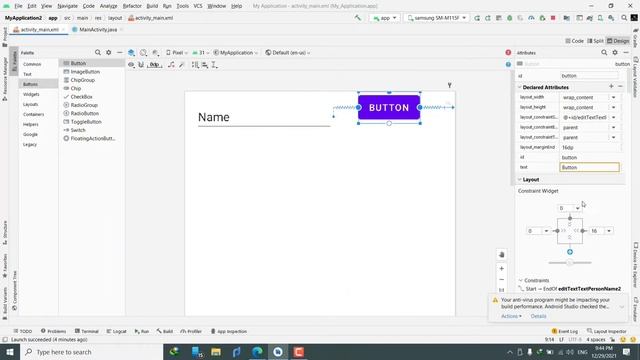
Task: Toggle the view options eye icon
Action: click(x=131, y=65)
